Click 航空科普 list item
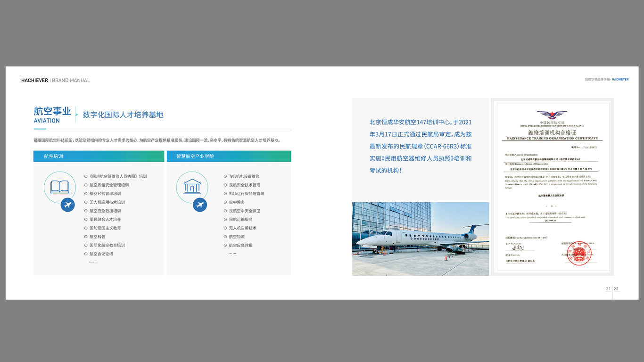The height and width of the screenshot is (362, 644). click(x=97, y=237)
